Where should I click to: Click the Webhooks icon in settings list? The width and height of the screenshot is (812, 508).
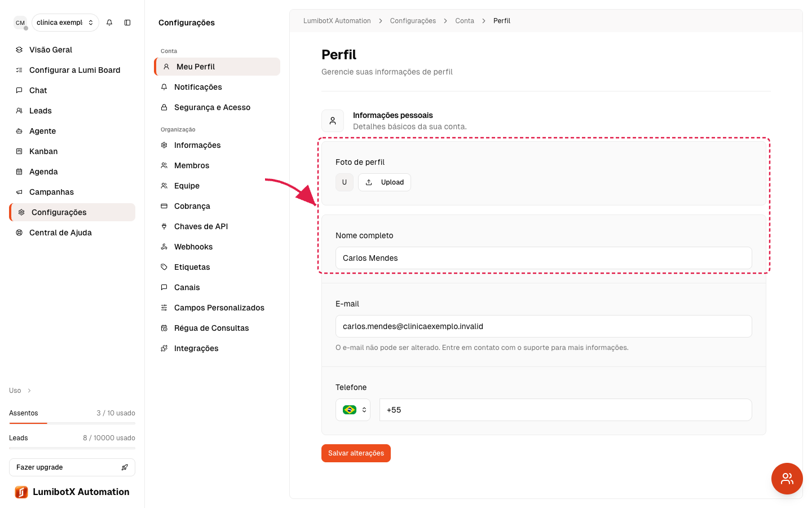[x=164, y=247]
